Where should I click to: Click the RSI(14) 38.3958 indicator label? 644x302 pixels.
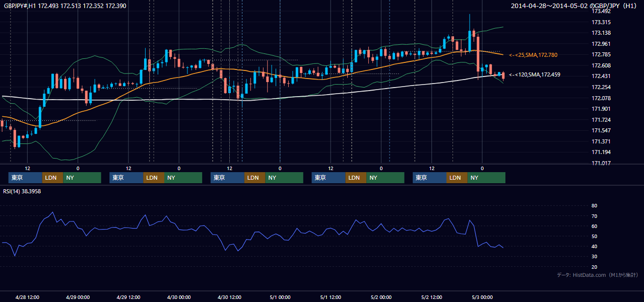22,191
